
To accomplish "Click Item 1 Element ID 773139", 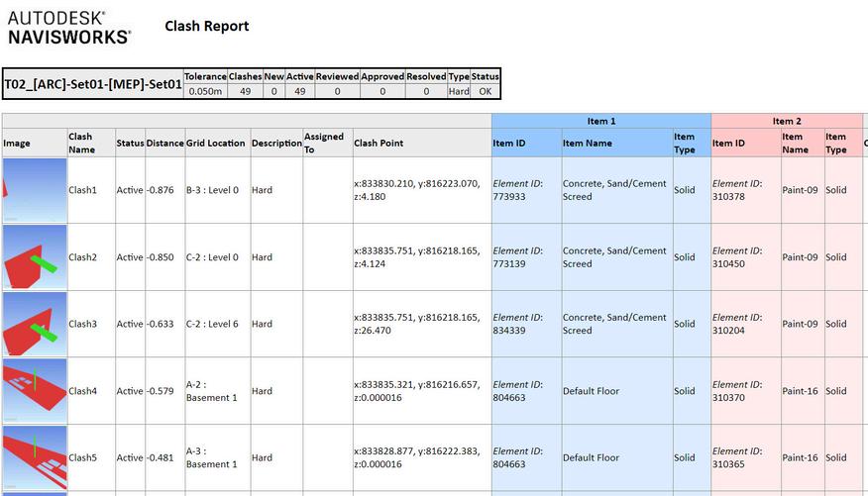I will click(x=518, y=257).
